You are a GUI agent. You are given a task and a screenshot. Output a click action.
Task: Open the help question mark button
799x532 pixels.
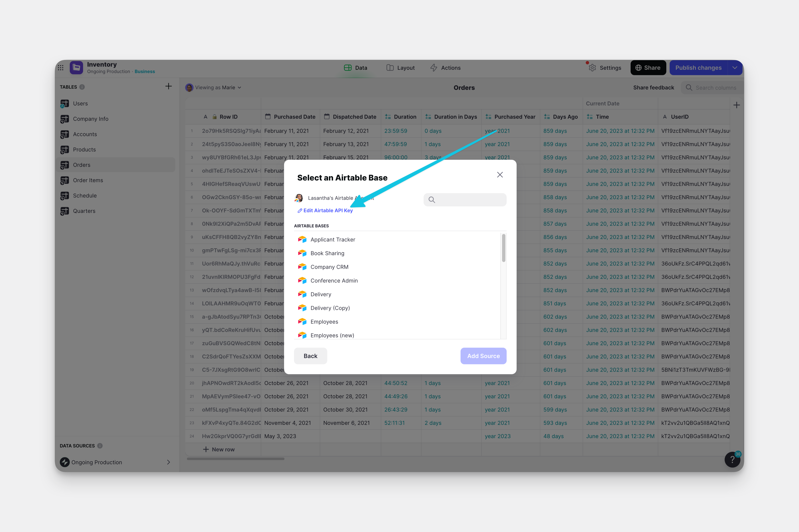coord(732,460)
